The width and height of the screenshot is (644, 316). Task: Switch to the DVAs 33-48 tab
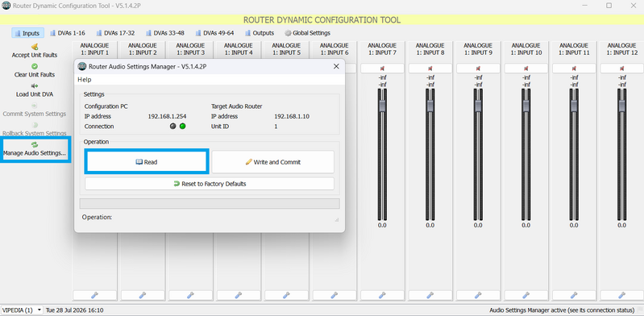pyautogui.click(x=165, y=33)
